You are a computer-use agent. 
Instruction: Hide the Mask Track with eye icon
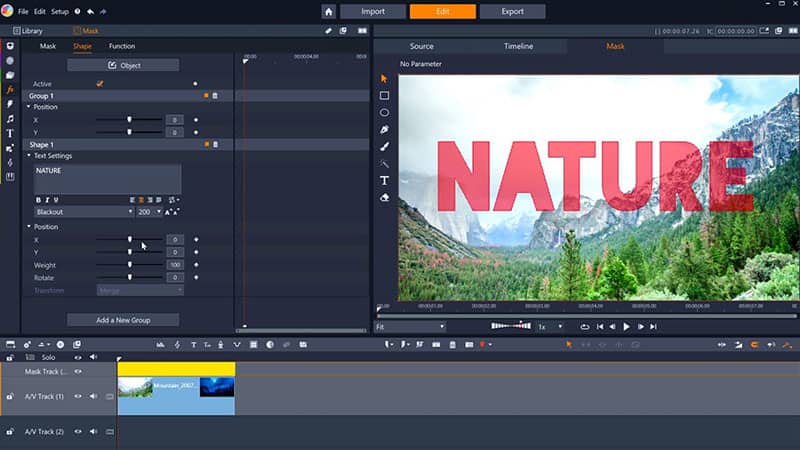point(78,371)
